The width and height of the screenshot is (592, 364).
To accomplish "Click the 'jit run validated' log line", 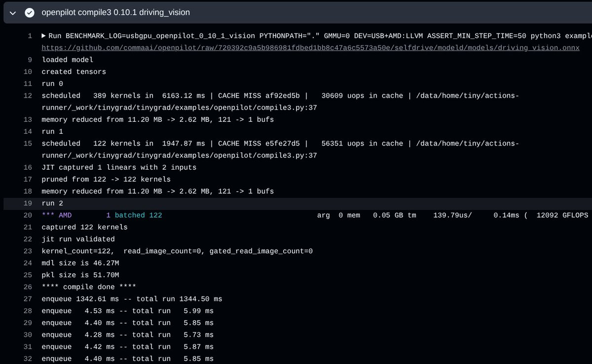I will coord(78,239).
